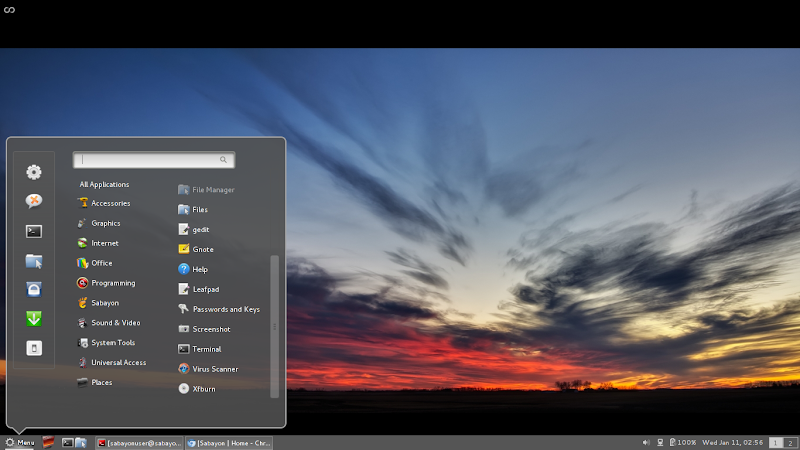Click the lock screen icon in favorites
Viewport: 800px width, 450px height.
34,290
